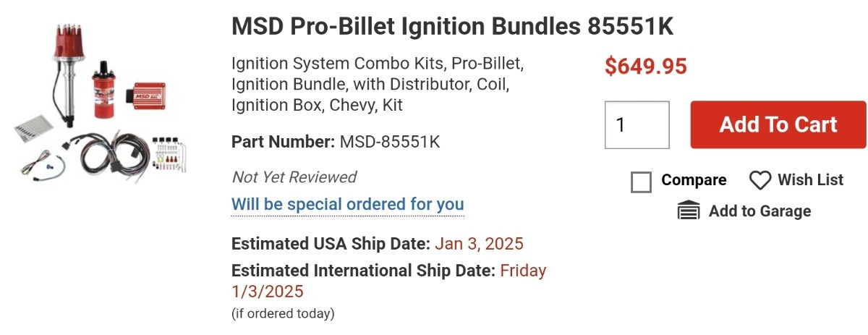Image resolution: width=868 pixels, height=335 pixels.
Task: Focus the quantity input field
Action: 637,124
